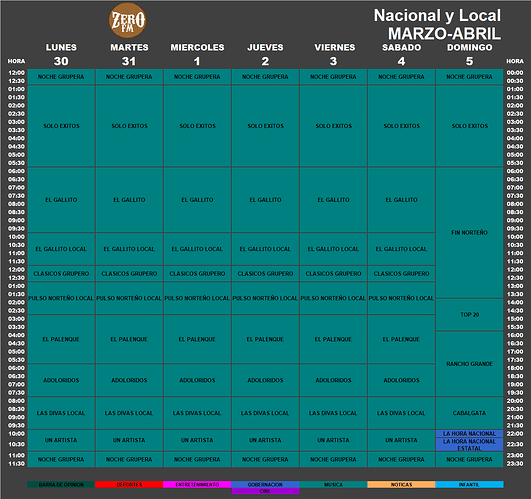Viewport: 531px width, 499px height.
Task: Click the MARZO-ABRIL heading
Action: [x=444, y=34]
